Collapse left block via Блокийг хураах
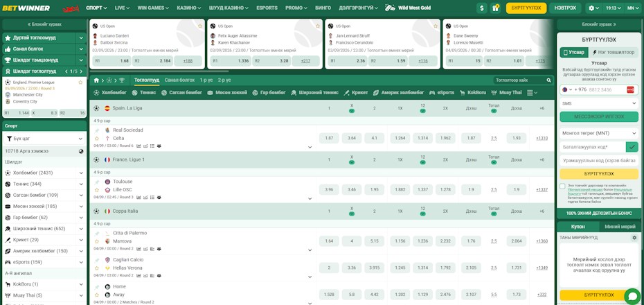This screenshot has height=305, width=644. 44,24
